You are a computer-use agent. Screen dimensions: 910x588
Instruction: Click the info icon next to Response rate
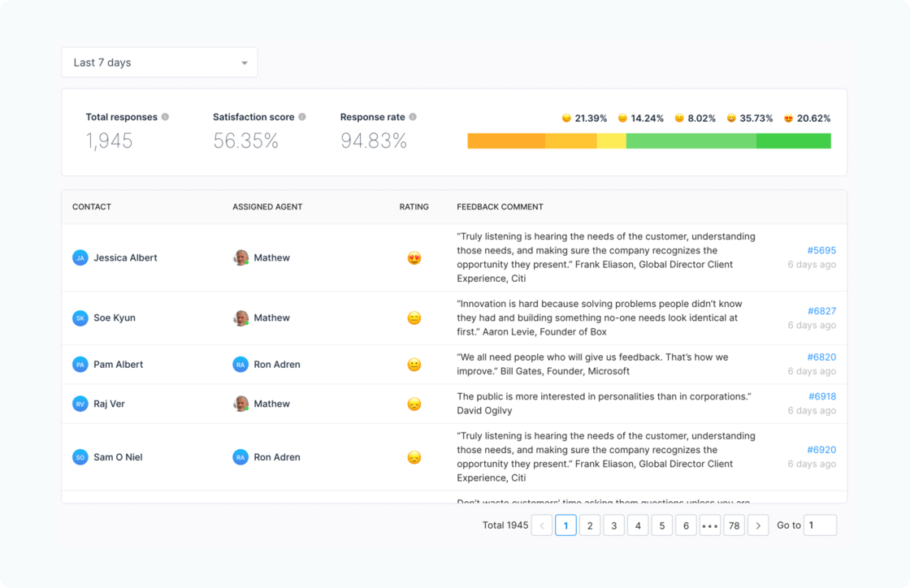tap(413, 117)
